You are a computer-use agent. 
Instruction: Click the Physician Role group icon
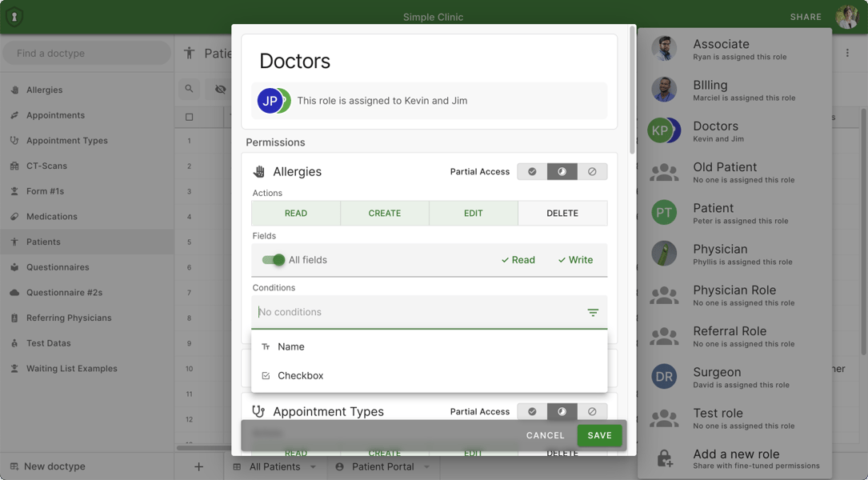(664, 295)
